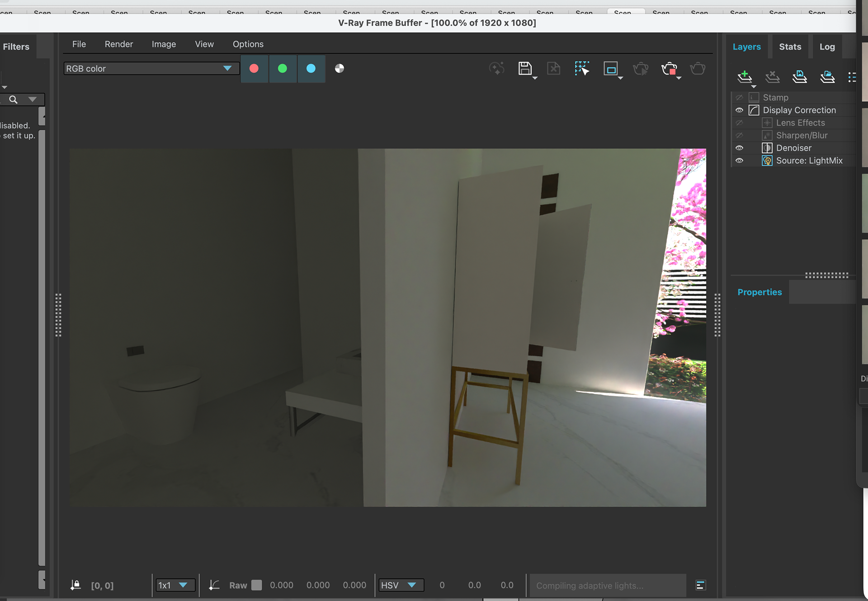868x601 pixels.
Task: Open the HSV color mode dropdown
Action: coord(401,585)
